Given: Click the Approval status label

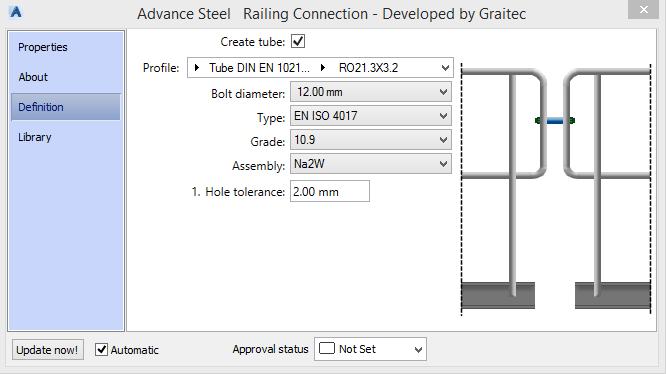Looking at the screenshot, I should tap(270, 349).
